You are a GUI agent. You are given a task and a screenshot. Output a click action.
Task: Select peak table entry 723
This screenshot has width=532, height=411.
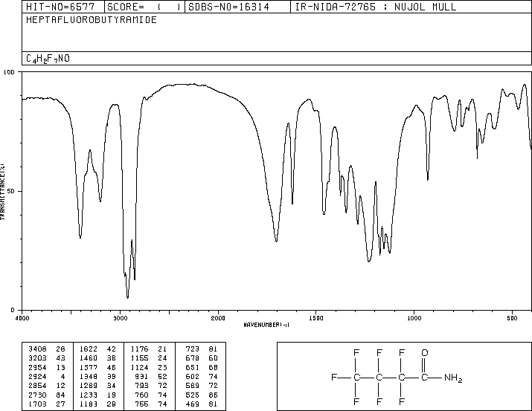pos(193,349)
